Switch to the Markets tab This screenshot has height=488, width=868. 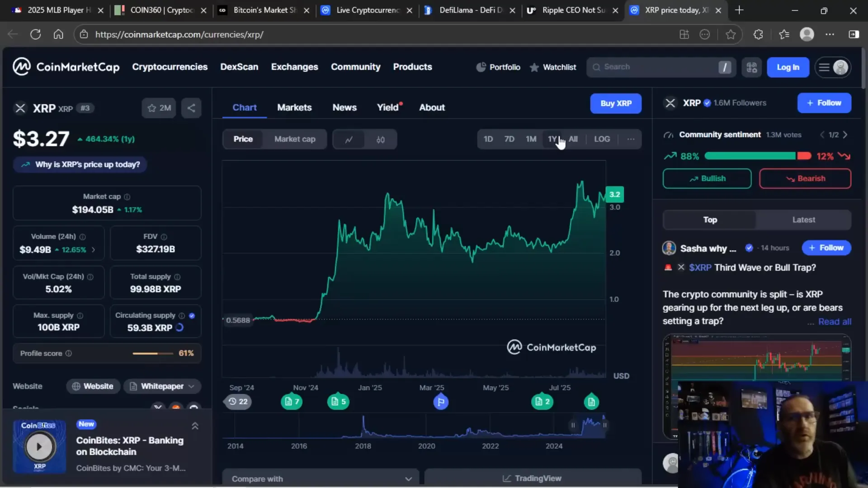(x=294, y=108)
